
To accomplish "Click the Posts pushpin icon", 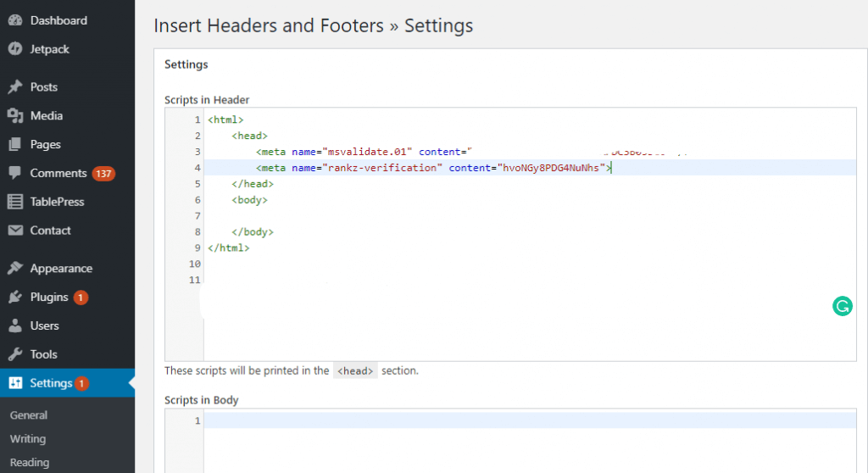I will click(x=14, y=86).
